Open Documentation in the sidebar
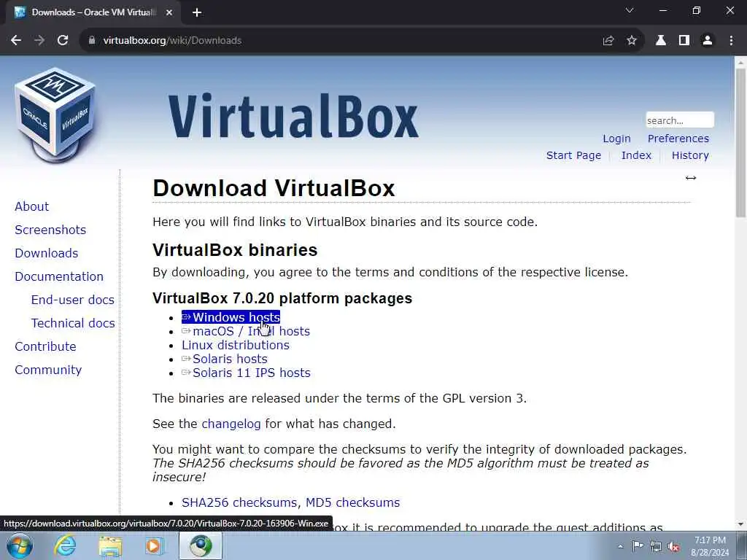This screenshot has height=560, width=747. (59, 276)
